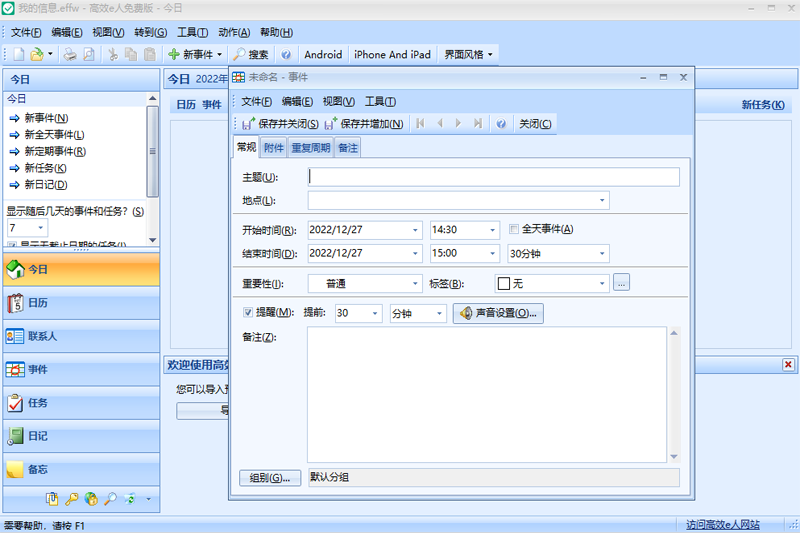Expand the 重要性 普通 dropdown
This screenshot has width=800, height=533.
[415, 284]
